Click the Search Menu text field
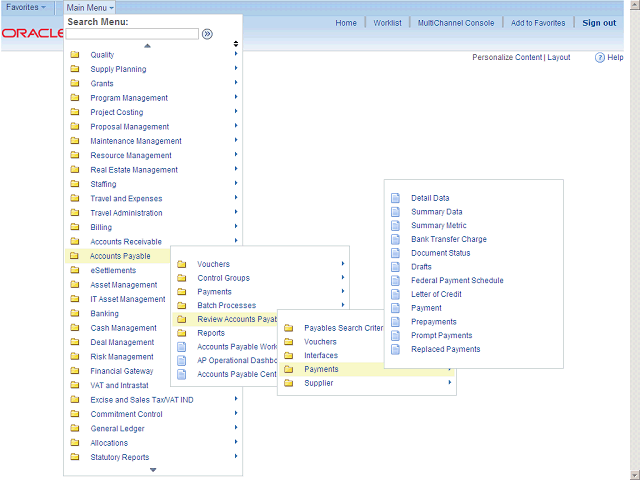The image size is (640, 480). (132, 33)
